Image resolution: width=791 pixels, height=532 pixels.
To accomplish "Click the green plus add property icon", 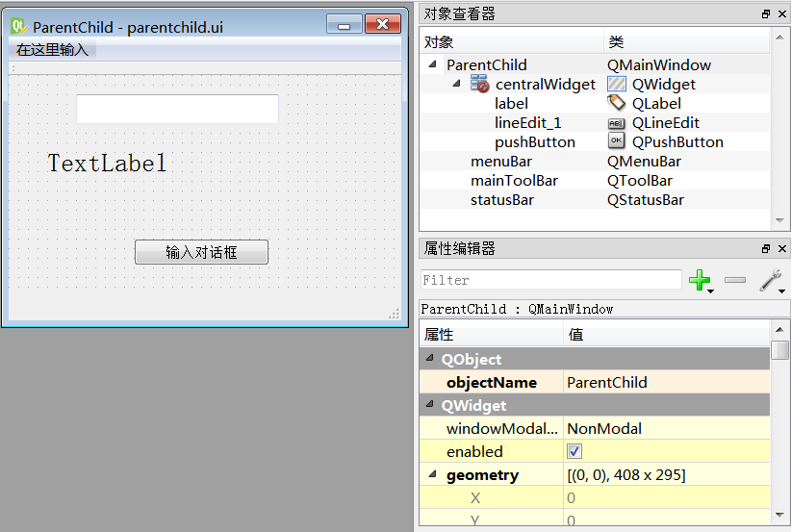I will point(700,280).
